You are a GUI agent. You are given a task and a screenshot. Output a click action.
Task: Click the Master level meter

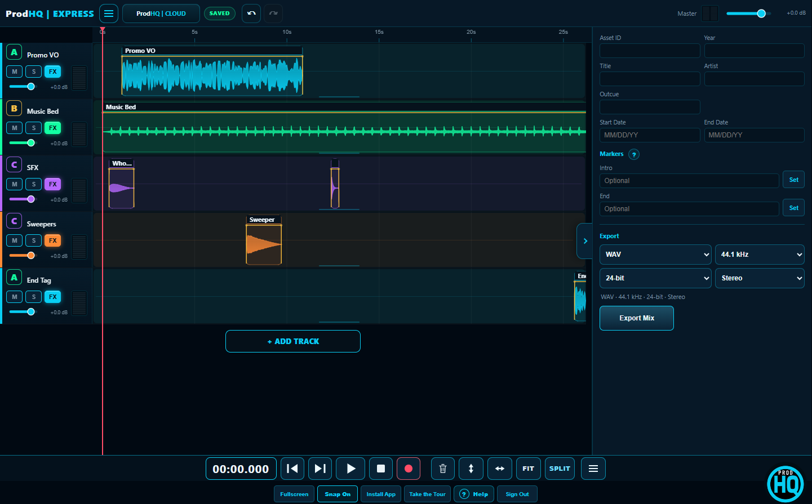point(710,14)
